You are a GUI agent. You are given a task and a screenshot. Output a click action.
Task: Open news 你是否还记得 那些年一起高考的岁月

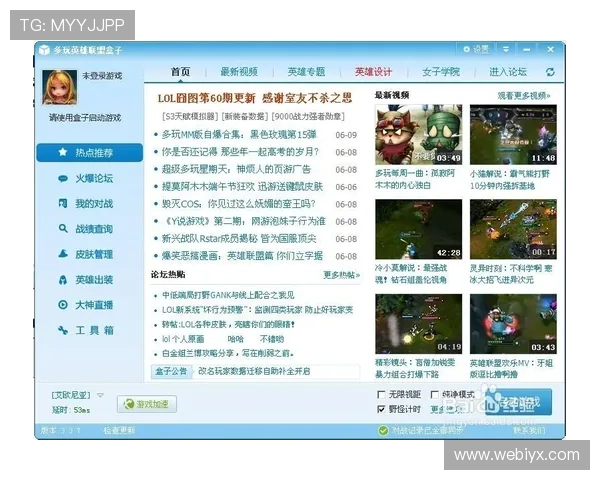coord(240,152)
